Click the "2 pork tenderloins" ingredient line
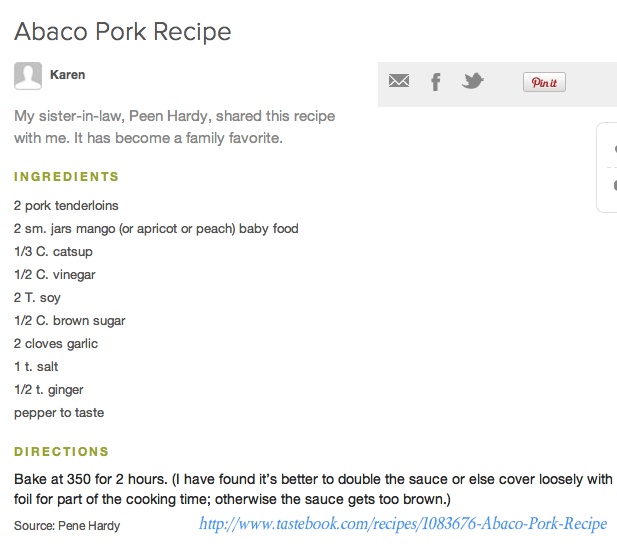 coord(66,206)
